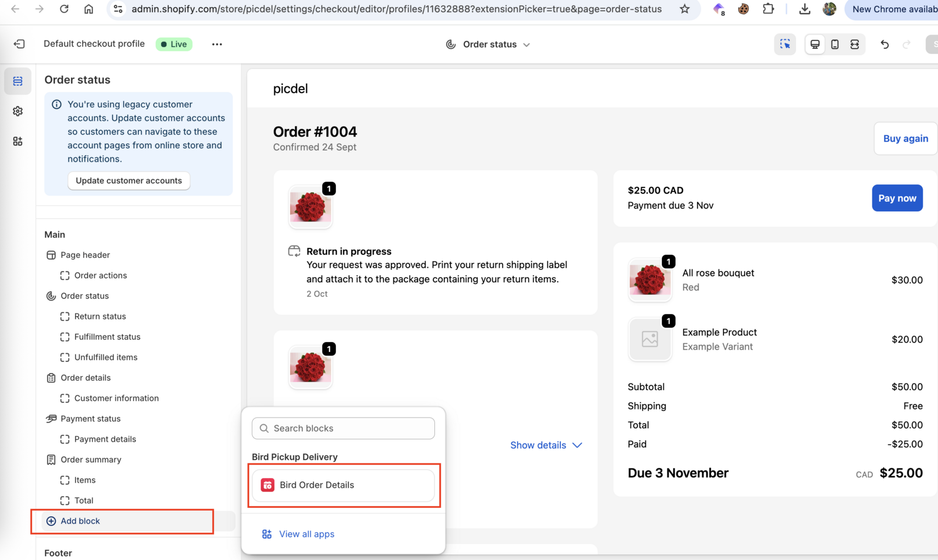
Task: Go to browser home icon
Action: pyautogui.click(x=89, y=9)
